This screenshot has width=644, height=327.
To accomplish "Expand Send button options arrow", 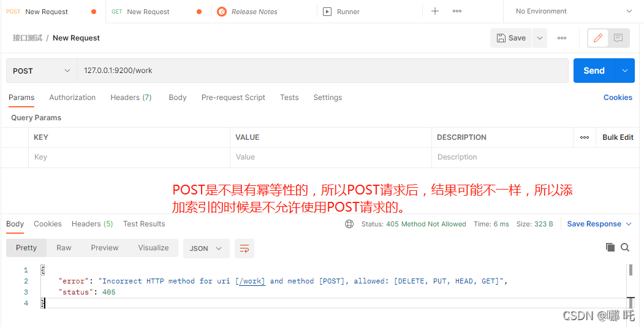I will click(x=625, y=71).
